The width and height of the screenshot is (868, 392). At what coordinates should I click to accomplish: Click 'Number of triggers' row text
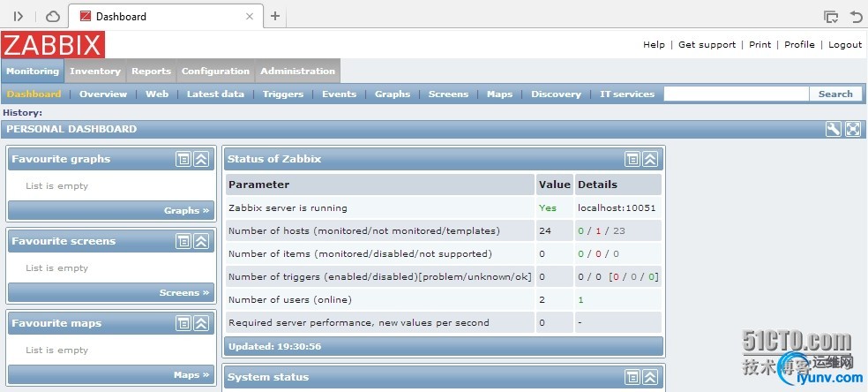click(379, 277)
